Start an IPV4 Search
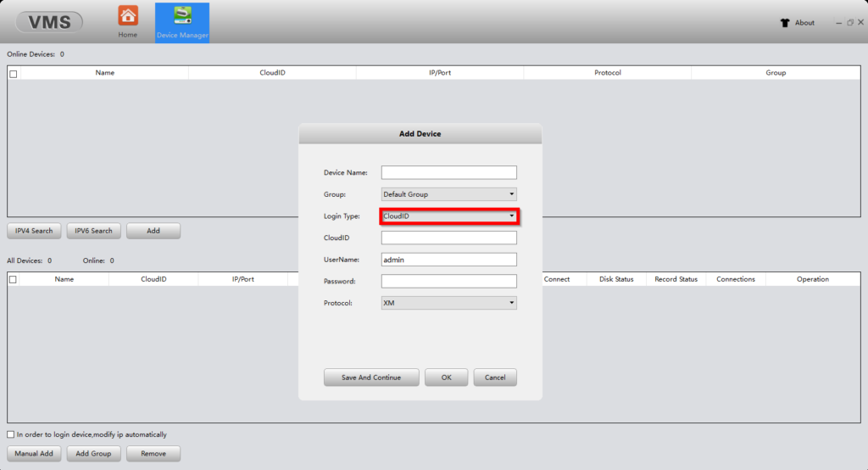The width and height of the screenshot is (868, 470). [x=34, y=231]
